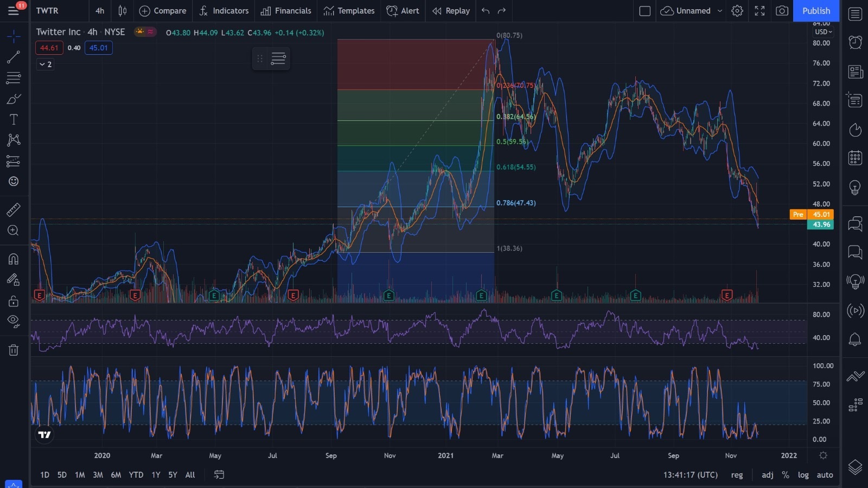Select the ruler measure tool

click(x=14, y=209)
